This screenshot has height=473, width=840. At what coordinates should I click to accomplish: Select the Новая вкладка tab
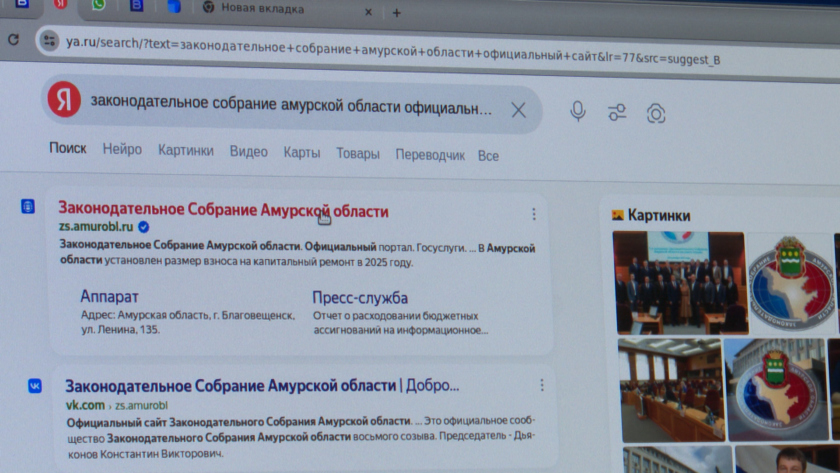[261, 9]
